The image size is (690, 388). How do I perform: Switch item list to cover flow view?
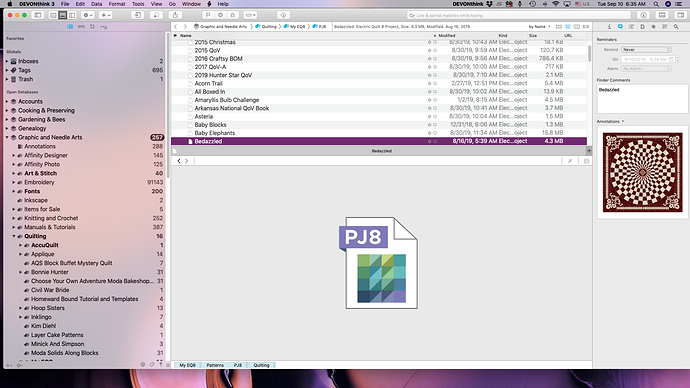coord(586,26)
